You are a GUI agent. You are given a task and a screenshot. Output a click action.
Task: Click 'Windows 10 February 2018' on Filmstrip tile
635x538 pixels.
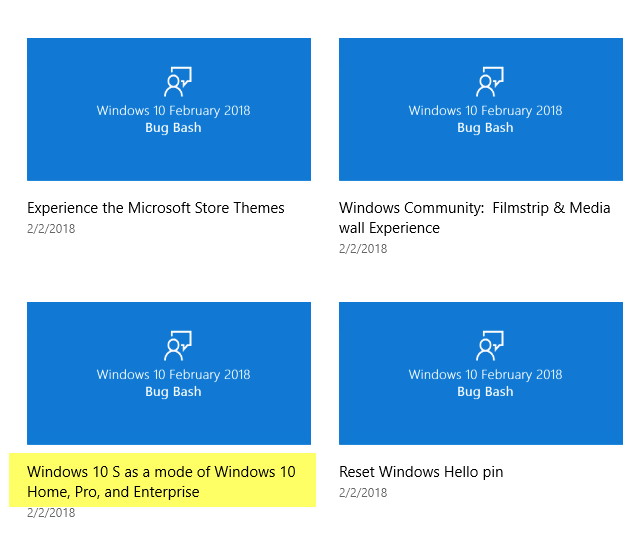[485, 111]
